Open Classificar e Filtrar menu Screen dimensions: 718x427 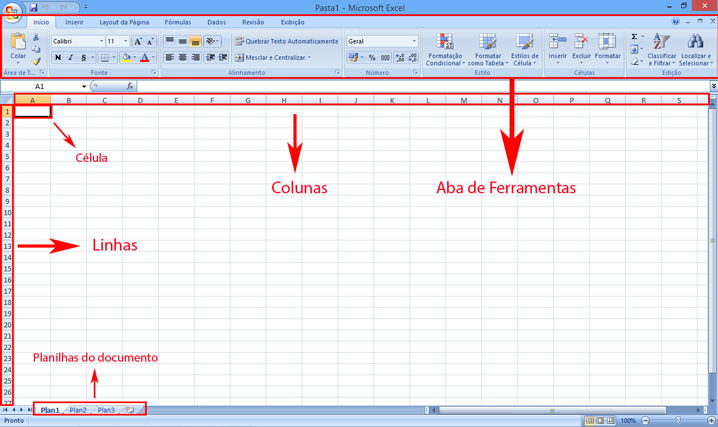(662, 49)
